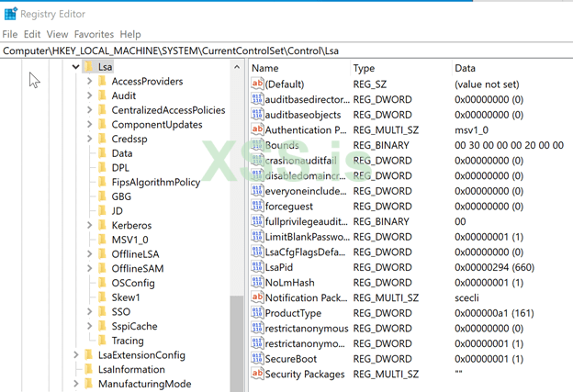This screenshot has height=392, width=573.
Task: Open the Edit menu
Action: coord(32,34)
